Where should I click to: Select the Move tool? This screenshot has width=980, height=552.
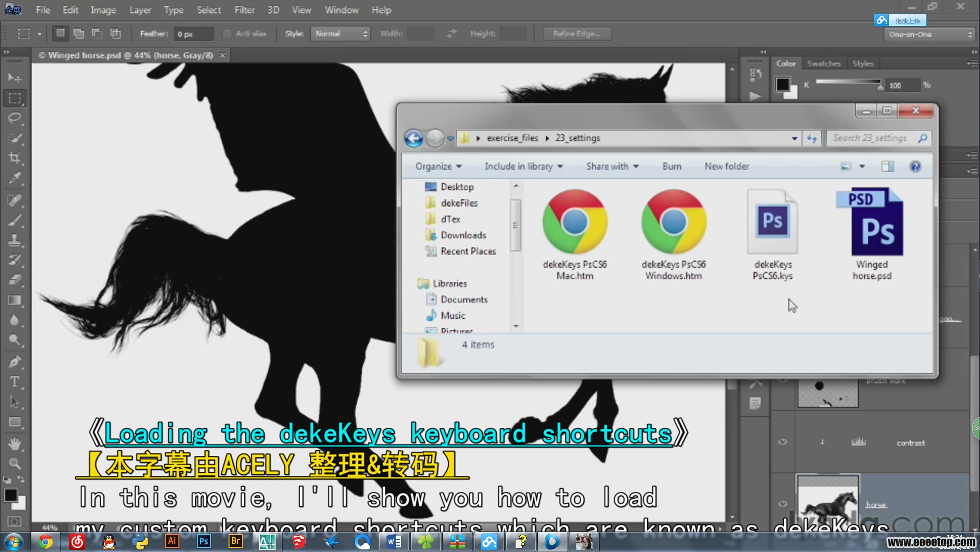pos(14,78)
